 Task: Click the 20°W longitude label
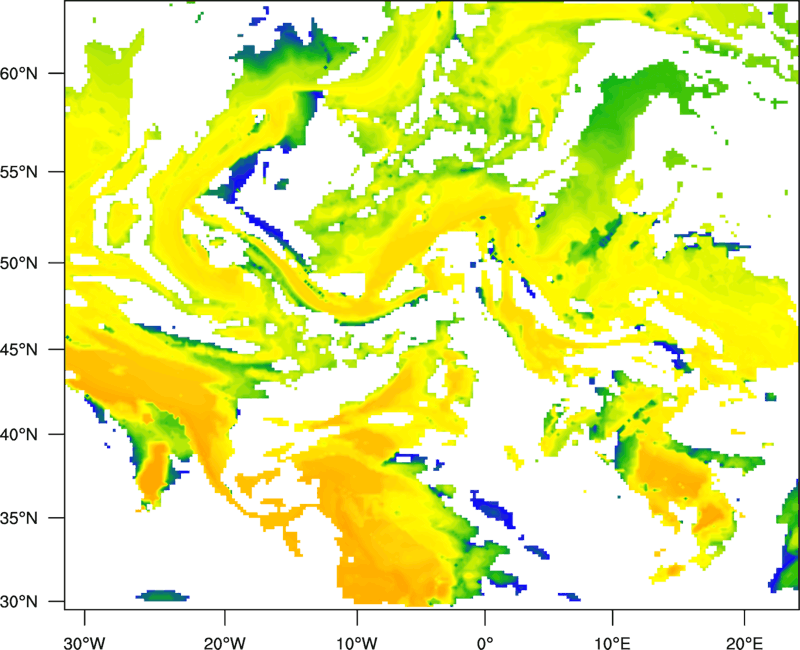[x=225, y=643]
